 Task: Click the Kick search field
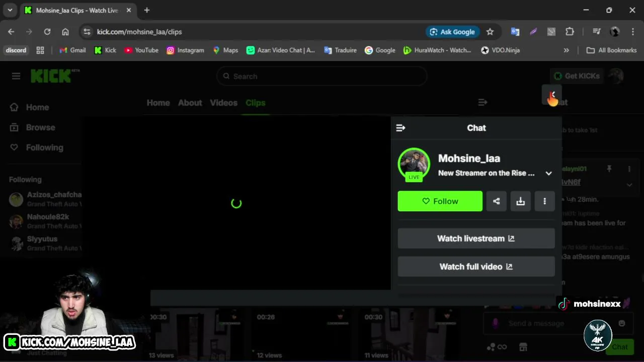point(322,76)
